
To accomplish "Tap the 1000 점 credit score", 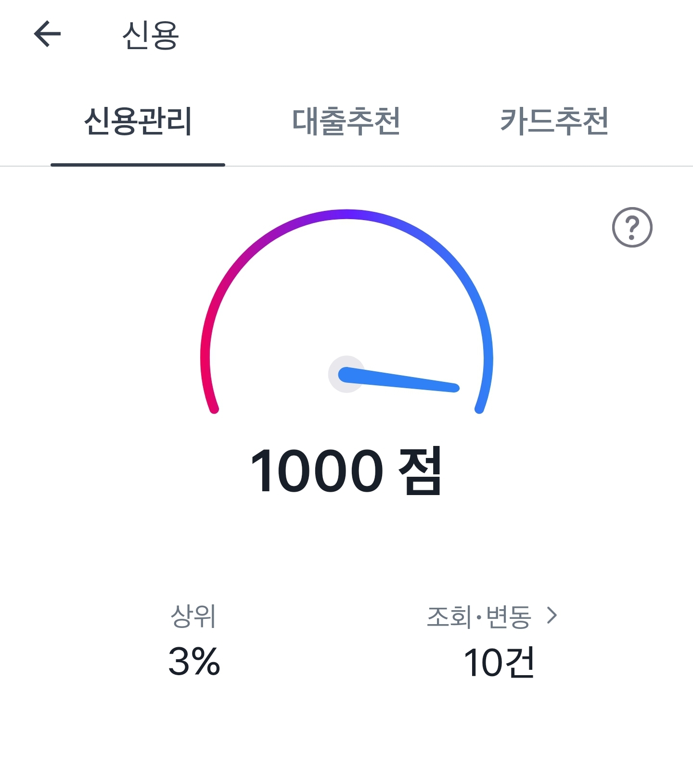I will pyautogui.click(x=346, y=470).
